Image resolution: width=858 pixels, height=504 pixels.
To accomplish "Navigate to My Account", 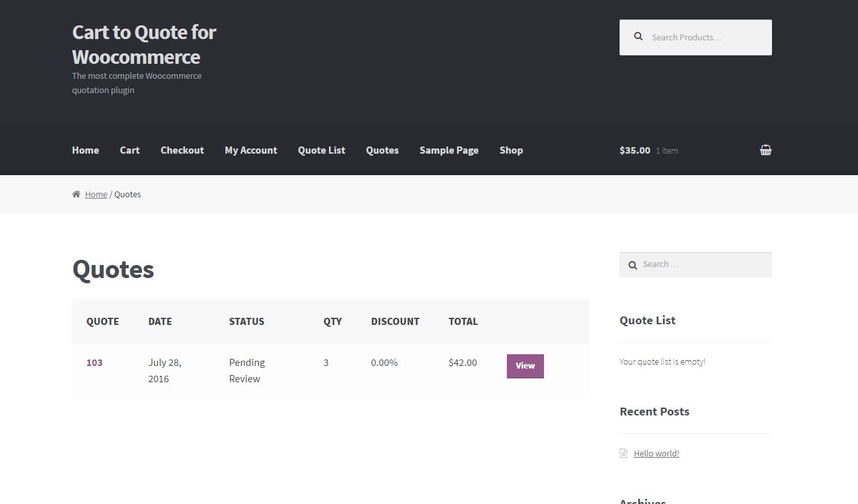I will 251,150.
